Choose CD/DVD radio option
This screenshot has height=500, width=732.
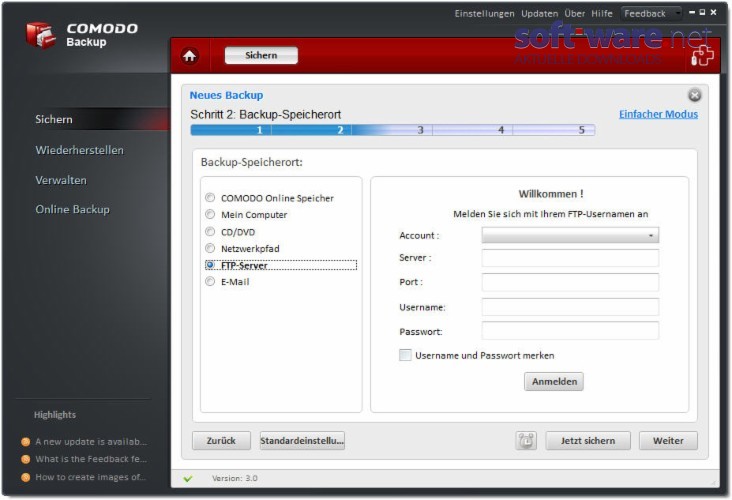tap(210, 232)
